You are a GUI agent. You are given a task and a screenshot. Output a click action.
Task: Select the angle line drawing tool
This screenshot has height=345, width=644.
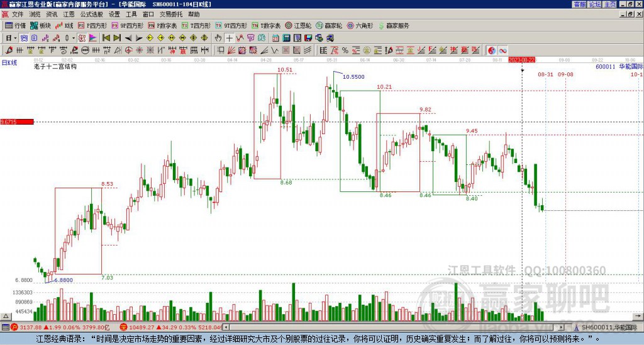click(x=264, y=50)
